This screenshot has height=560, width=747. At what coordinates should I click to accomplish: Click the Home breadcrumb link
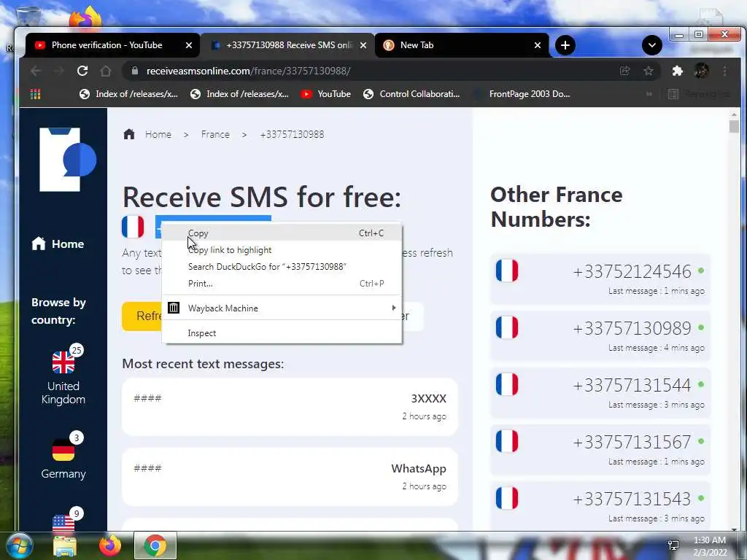point(158,134)
